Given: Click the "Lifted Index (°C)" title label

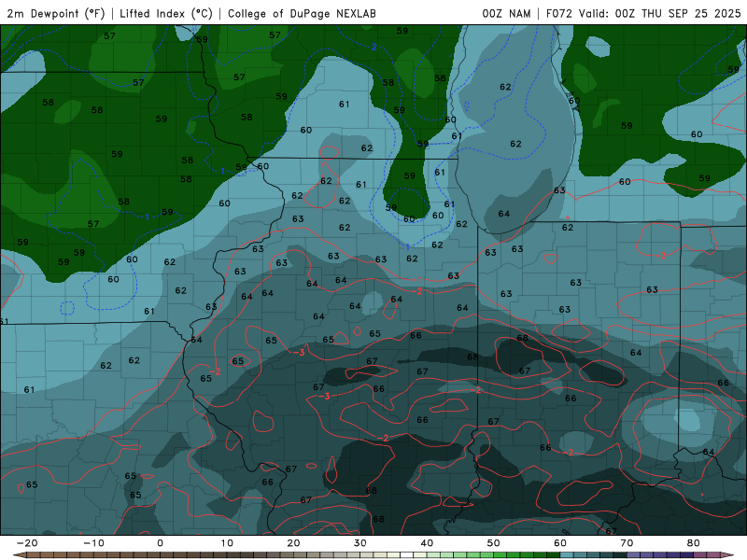Looking at the screenshot, I should click(166, 13).
